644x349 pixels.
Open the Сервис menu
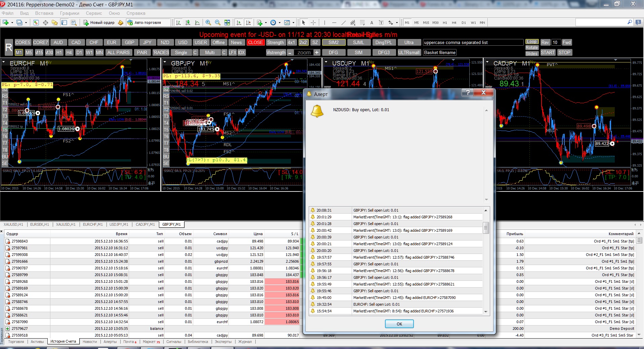click(x=94, y=13)
